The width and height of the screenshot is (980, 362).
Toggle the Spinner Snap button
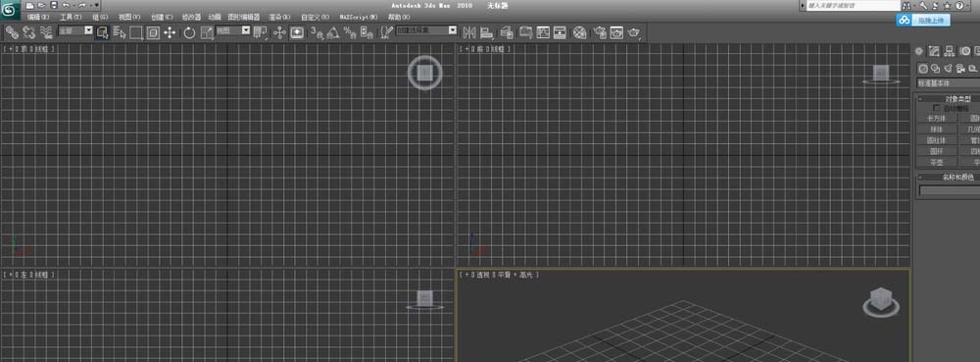click(x=367, y=32)
